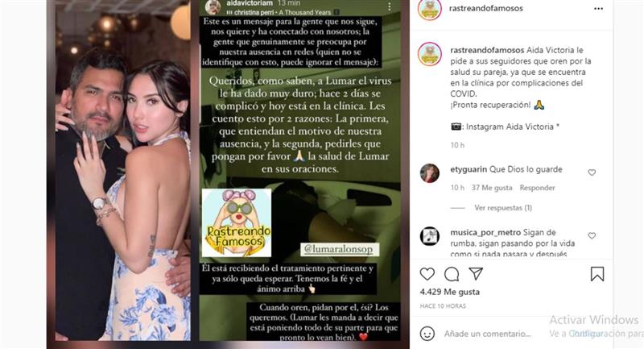View etyguarin's profile avatar
Viewport: 644px width, 349px height.
430,173
